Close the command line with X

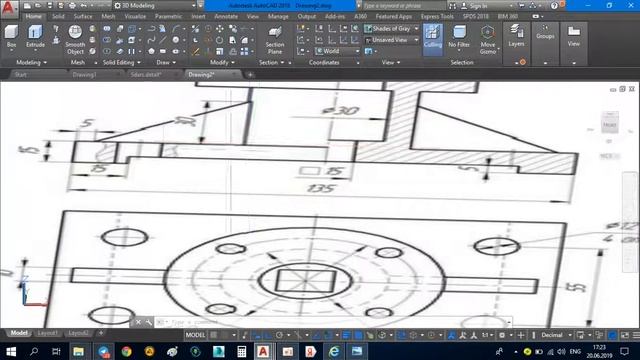(x=138, y=322)
